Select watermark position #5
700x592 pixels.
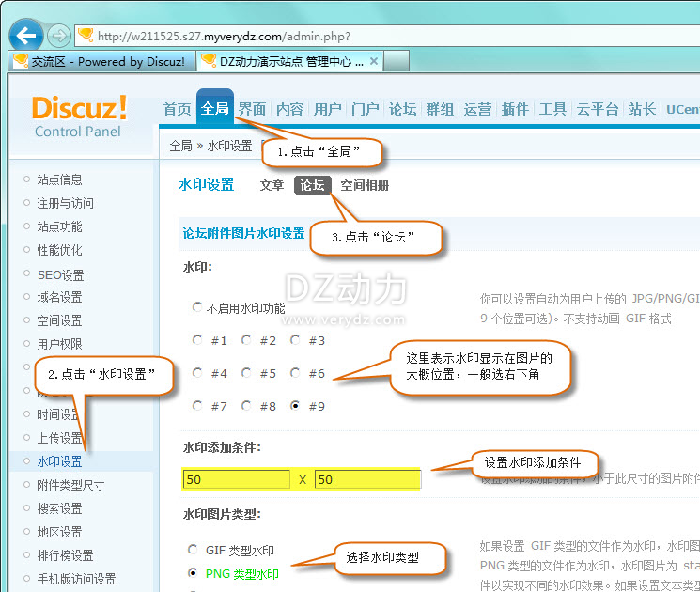tap(246, 372)
